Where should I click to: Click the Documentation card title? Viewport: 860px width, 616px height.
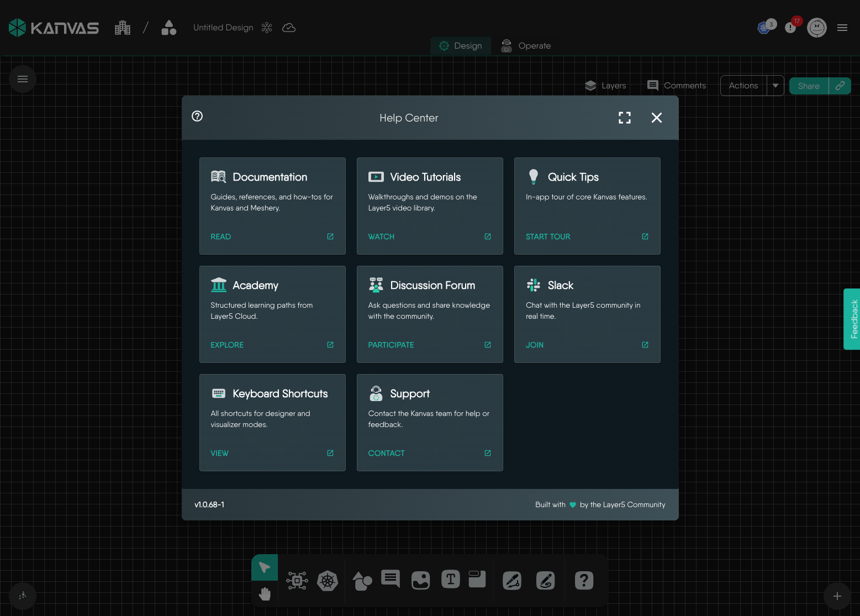pyautogui.click(x=270, y=177)
